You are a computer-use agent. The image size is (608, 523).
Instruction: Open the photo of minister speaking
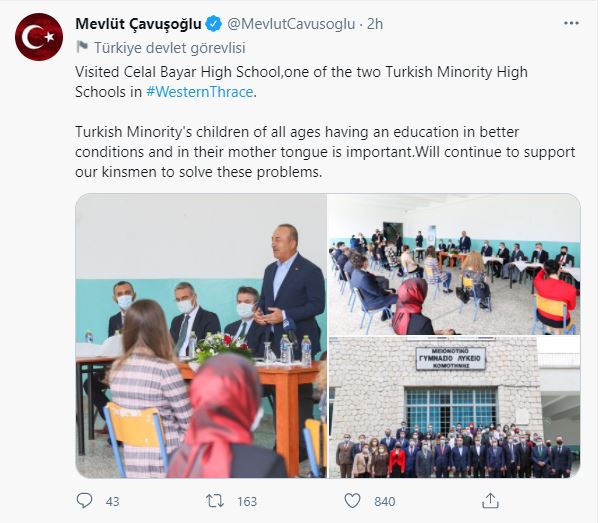[x=201, y=336]
